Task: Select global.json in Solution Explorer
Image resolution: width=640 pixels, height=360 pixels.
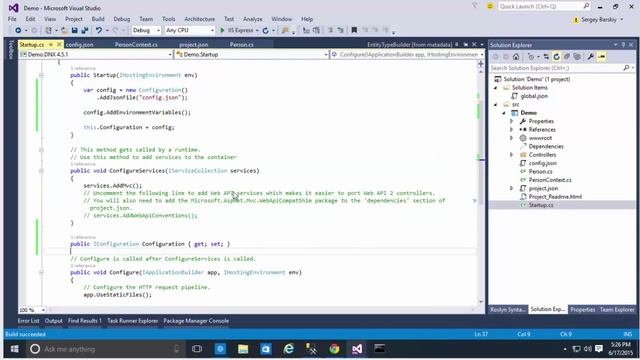Action: coord(534,96)
